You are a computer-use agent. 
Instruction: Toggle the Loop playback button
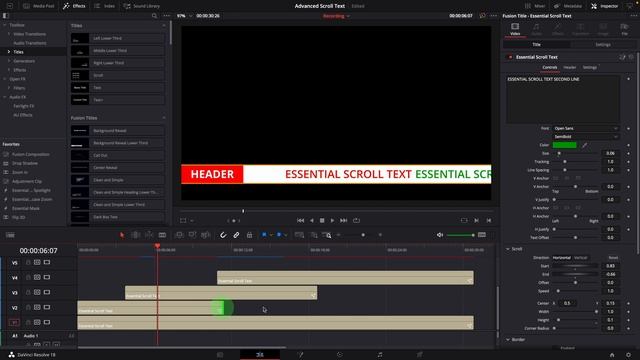pyautogui.click(x=356, y=220)
